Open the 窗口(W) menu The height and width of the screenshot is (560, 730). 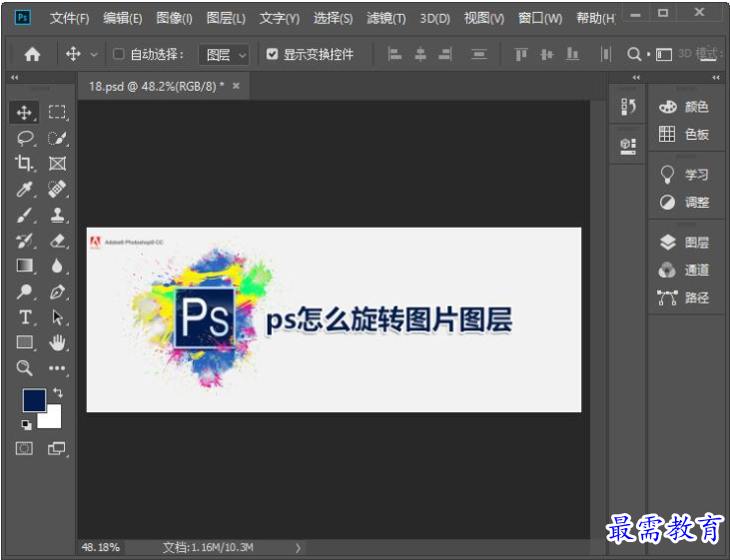click(540, 19)
